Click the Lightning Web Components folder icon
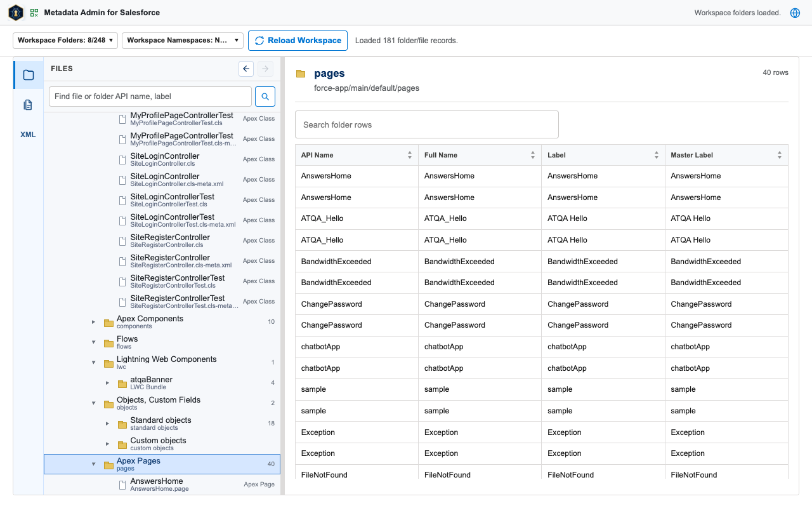812x508 pixels. point(108,363)
